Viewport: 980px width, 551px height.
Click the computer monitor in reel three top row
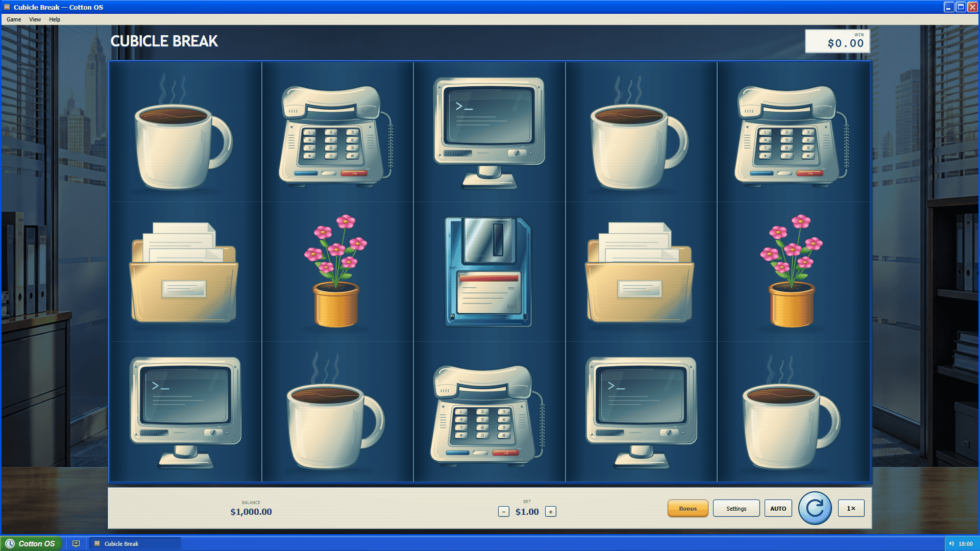489,133
